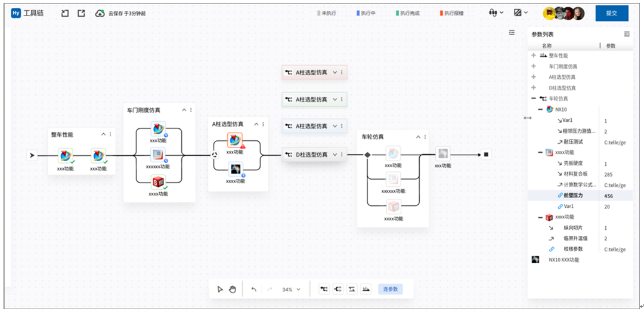This screenshot has width=644, height=311.
Task: Collapse the 整车性能 group chevron
Action: 103,134
